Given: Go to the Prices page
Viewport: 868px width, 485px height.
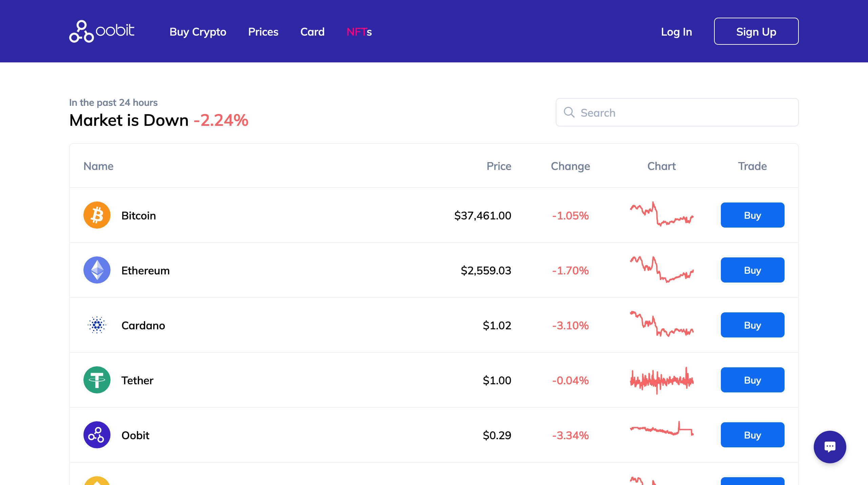Looking at the screenshot, I should click(x=263, y=32).
